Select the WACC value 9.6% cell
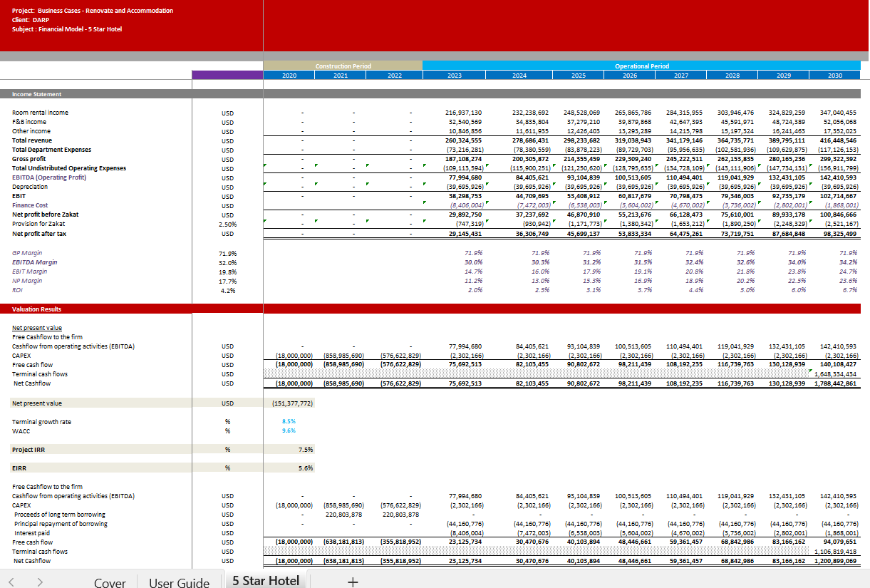This screenshot has width=870, height=588. (289, 430)
